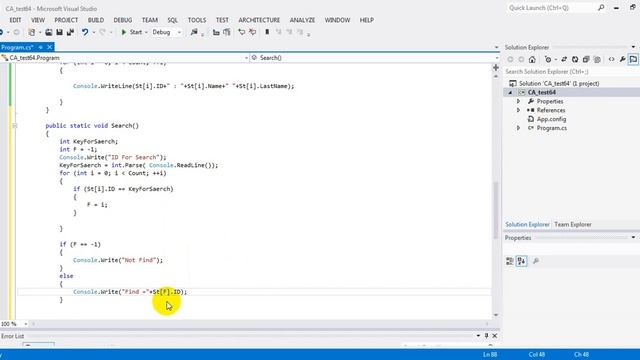Viewport: 640px width, 360px height.
Task: Refresh the Solution Explorer
Action: (575, 60)
